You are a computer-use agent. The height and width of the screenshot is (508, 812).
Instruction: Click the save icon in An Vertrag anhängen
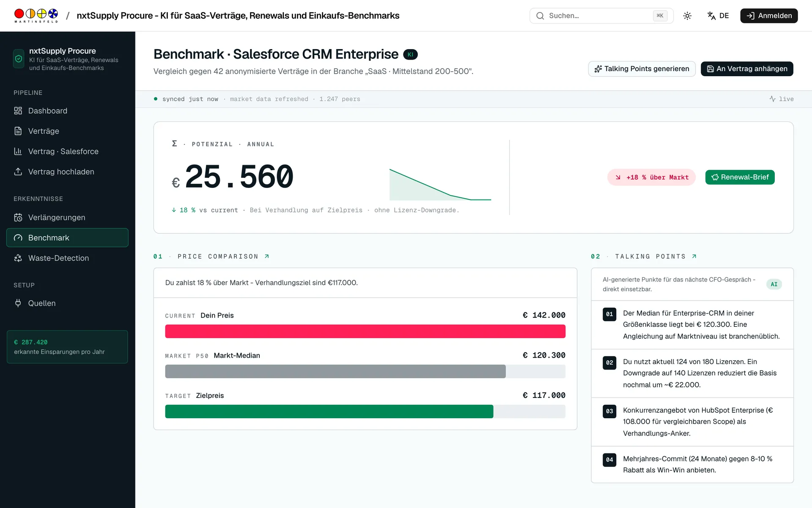coord(710,69)
